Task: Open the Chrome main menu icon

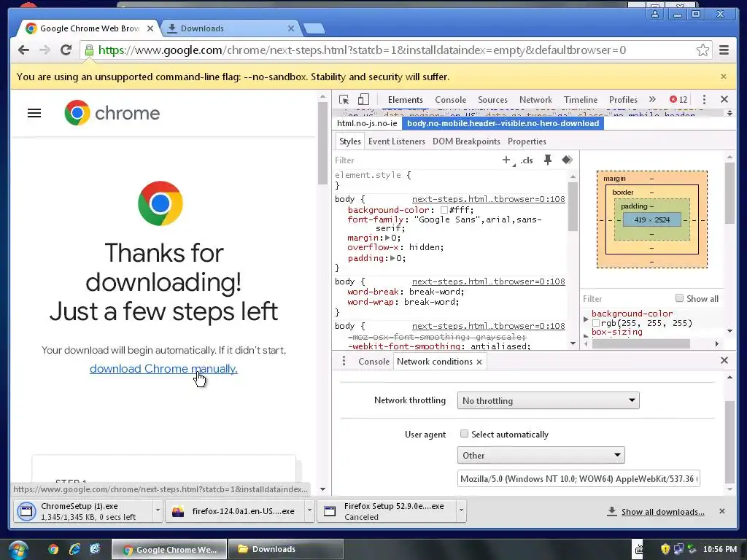Action: (x=724, y=50)
